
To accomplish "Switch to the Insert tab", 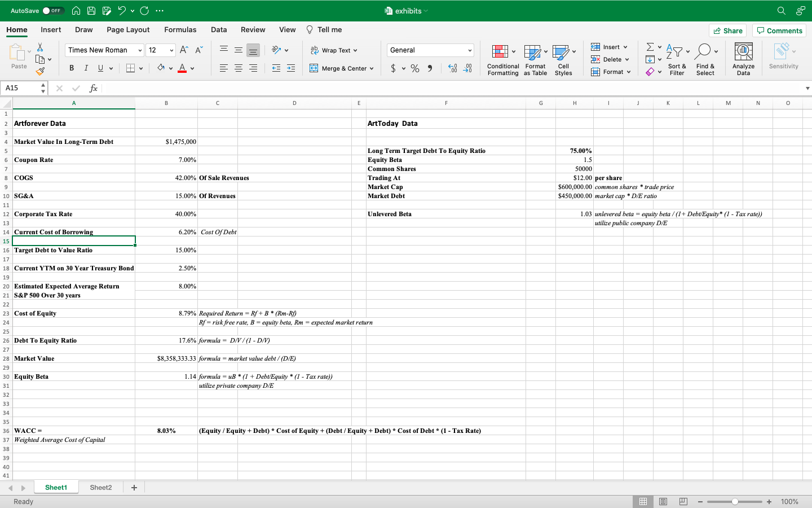I will [x=51, y=30].
